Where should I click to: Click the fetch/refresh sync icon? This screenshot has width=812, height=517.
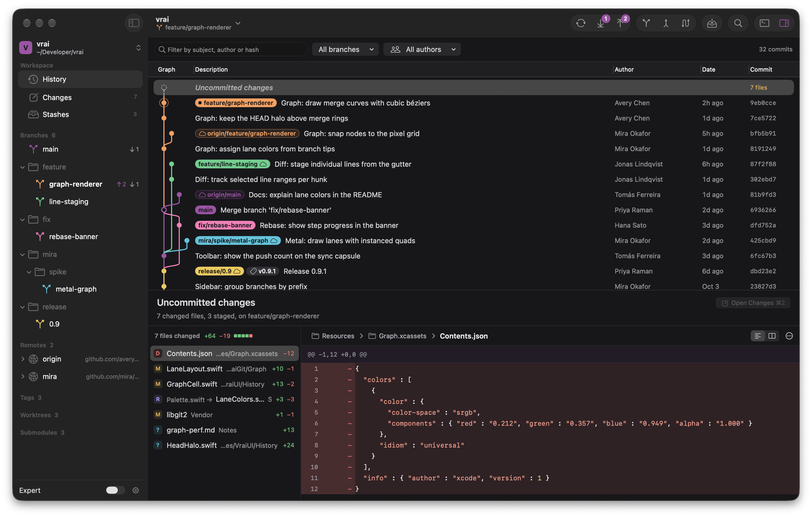tap(581, 23)
